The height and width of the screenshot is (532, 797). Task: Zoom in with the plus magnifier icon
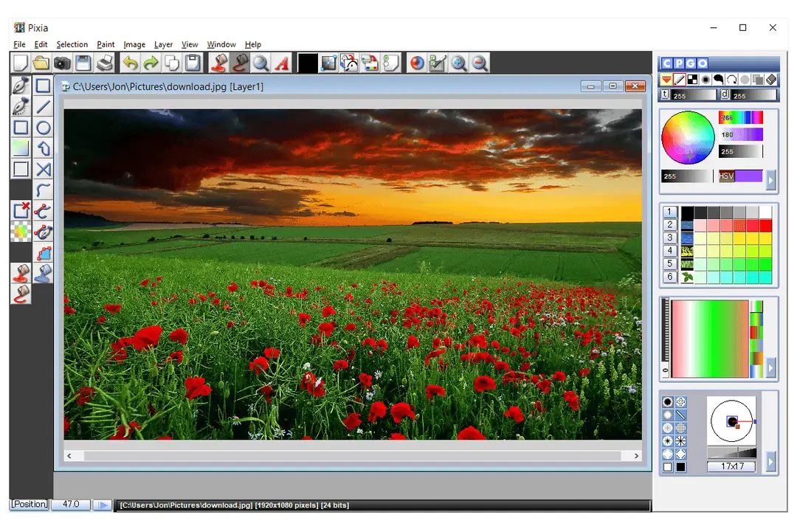coord(458,63)
